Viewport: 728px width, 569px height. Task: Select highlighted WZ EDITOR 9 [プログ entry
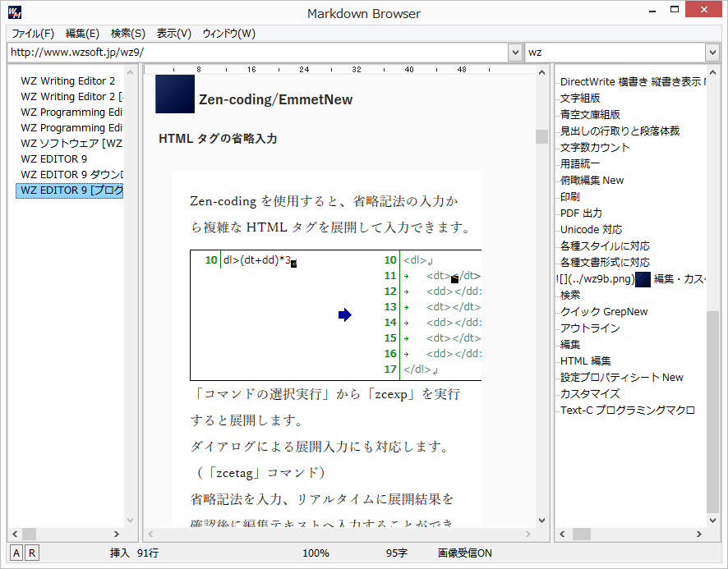coord(70,190)
